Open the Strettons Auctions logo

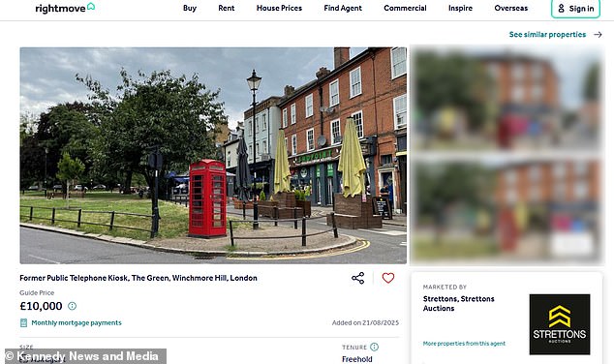(560, 324)
